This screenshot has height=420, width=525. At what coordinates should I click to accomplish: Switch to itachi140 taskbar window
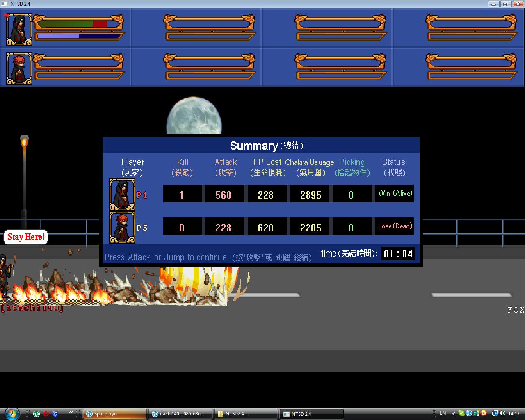point(180,414)
